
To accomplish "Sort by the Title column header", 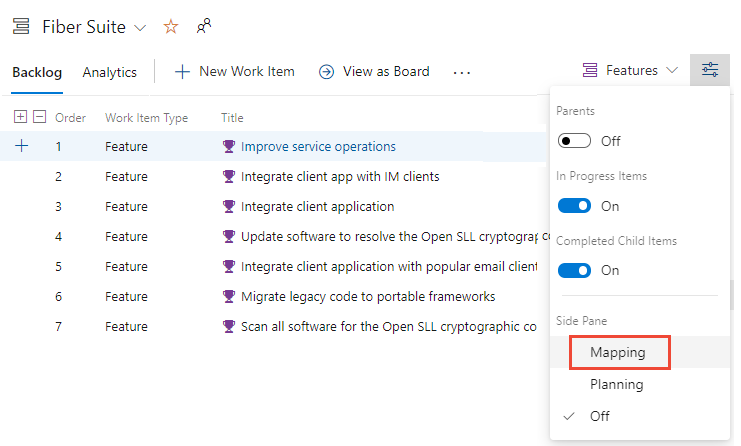I will coord(232,118).
